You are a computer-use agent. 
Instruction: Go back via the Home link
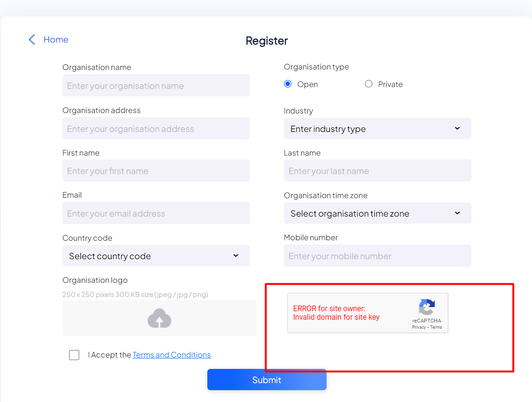tap(56, 40)
